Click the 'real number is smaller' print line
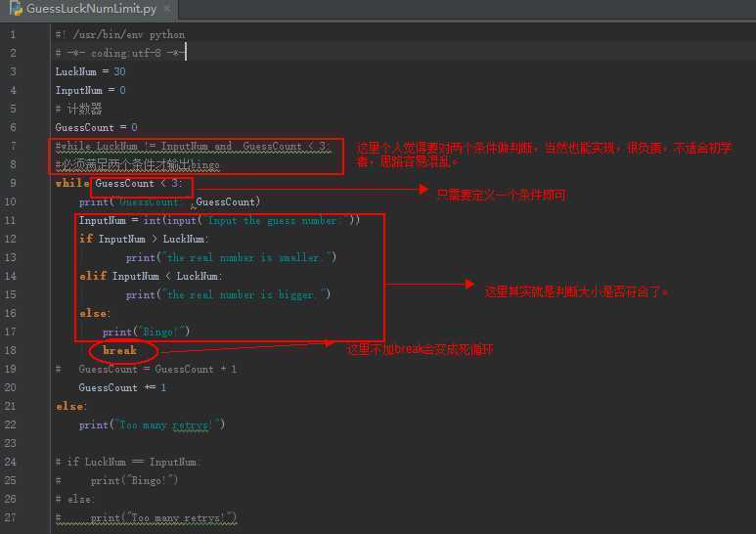Viewport: 756px width, 534px height. point(231,258)
